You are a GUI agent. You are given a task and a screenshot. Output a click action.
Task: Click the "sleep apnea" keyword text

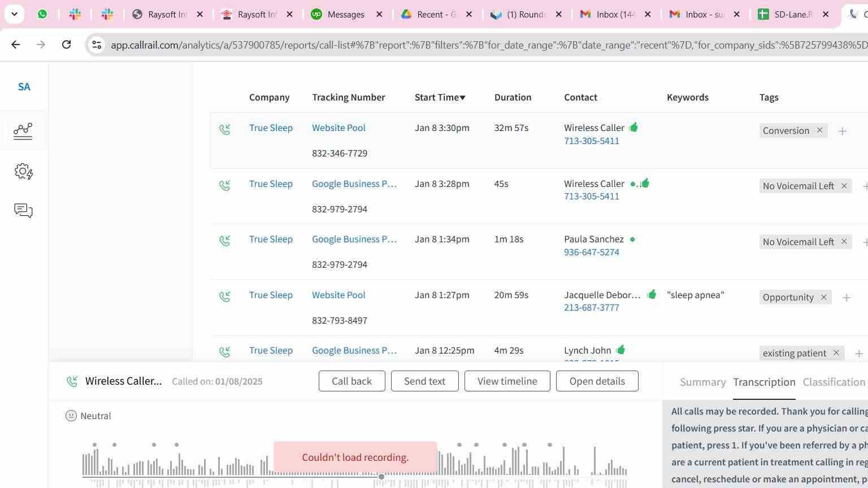point(695,295)
